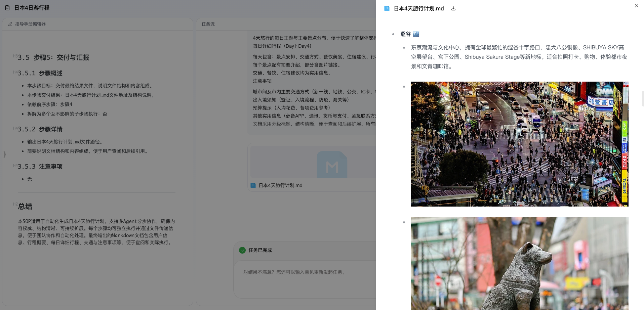This screenshot has height=310, width=644.
Task: Click the small file icon beside 日本4天旅行计划.md
Action: [253, 185]
